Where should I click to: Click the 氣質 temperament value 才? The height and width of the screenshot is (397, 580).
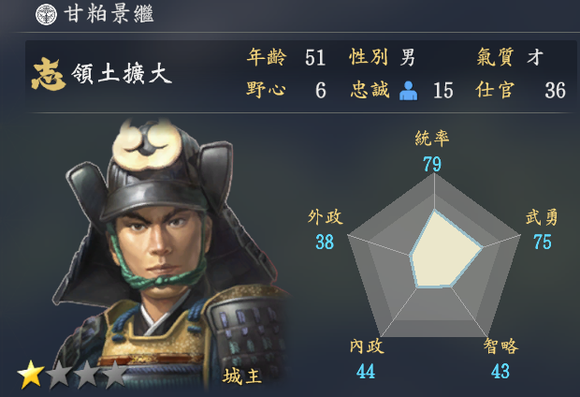pyautogui.click(x=535, y=58)
